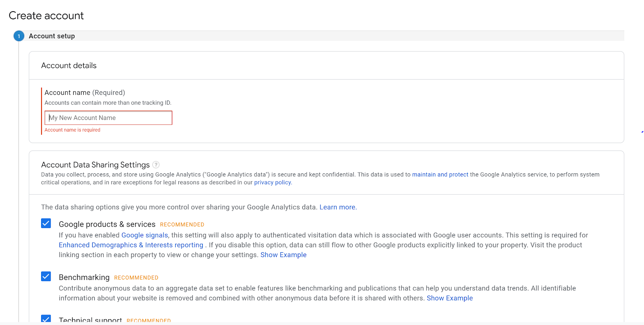Open the "maintain and protect" link

440,175
